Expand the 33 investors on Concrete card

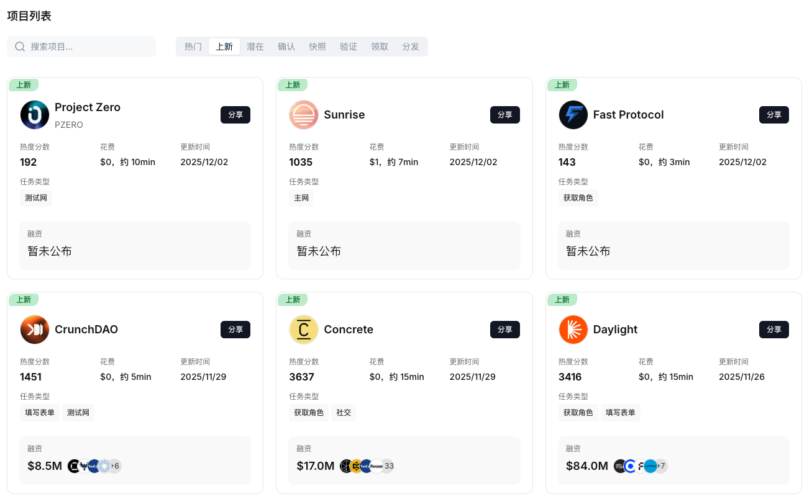coord(388,466)
